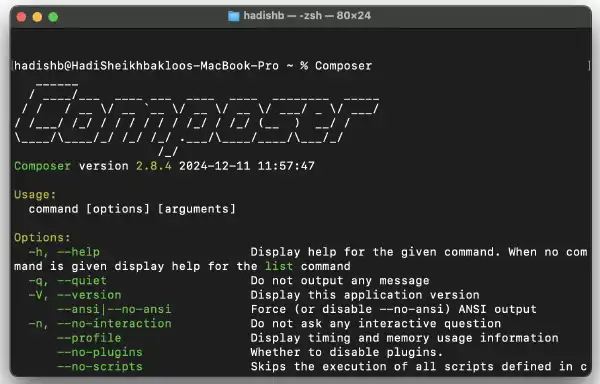Image resolution: width=600 pixels, height=384 pixels.
Task: Click 'Do not output any message' description
Action: point(340,281)
